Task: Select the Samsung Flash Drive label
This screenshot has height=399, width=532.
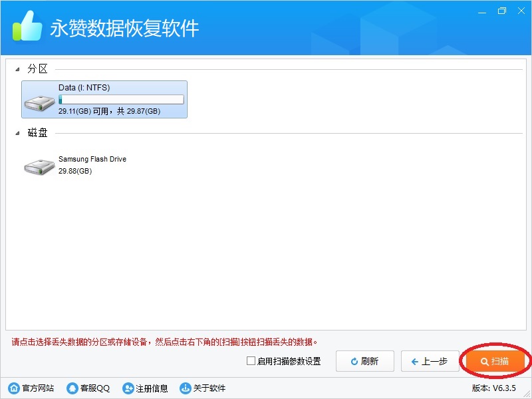Action: click(x=92, y=160)
